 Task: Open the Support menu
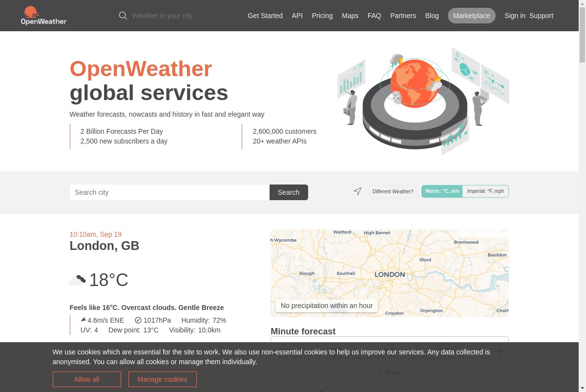[x=541, y=16]
